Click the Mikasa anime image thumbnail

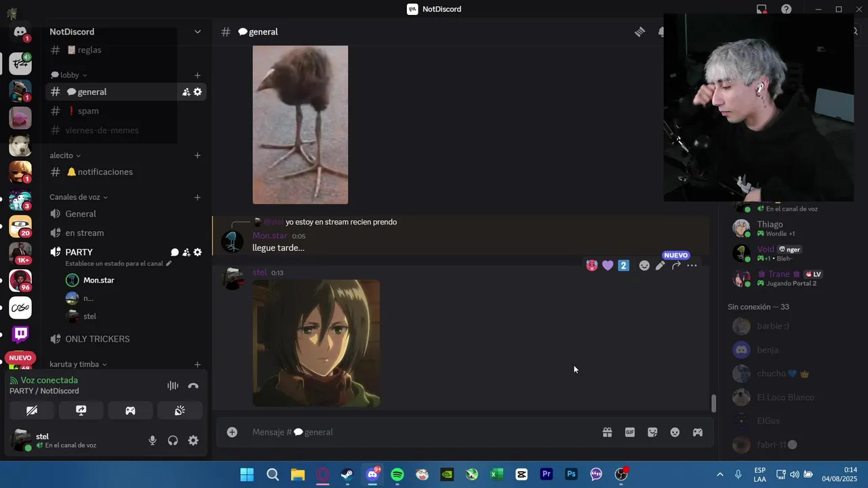pos(316,343)
